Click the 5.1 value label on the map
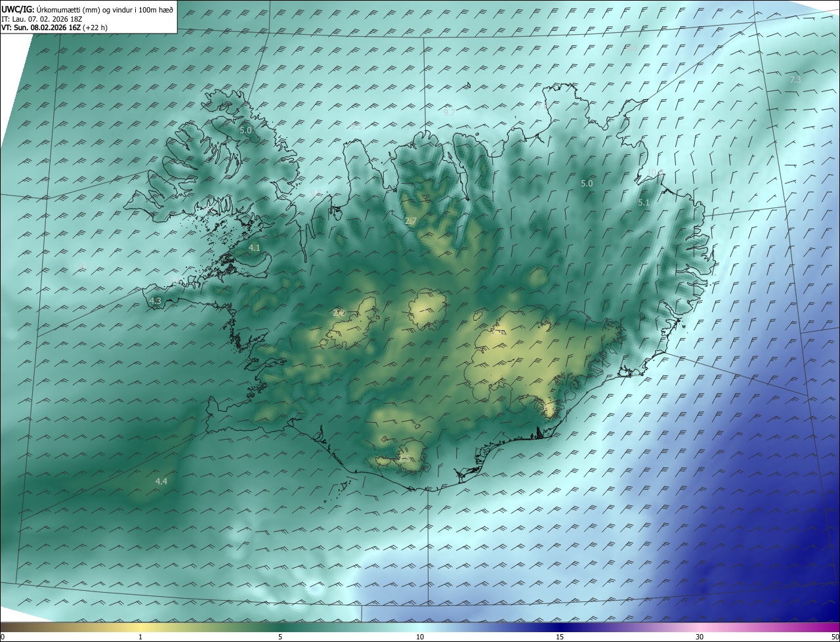 point(643,203)
